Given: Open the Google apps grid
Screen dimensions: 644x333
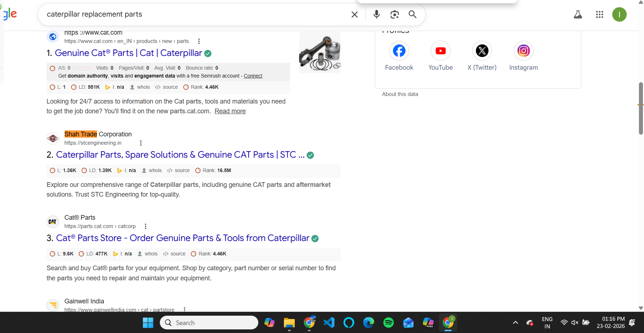Looking at the screenshot, I should tap(599, 14).
